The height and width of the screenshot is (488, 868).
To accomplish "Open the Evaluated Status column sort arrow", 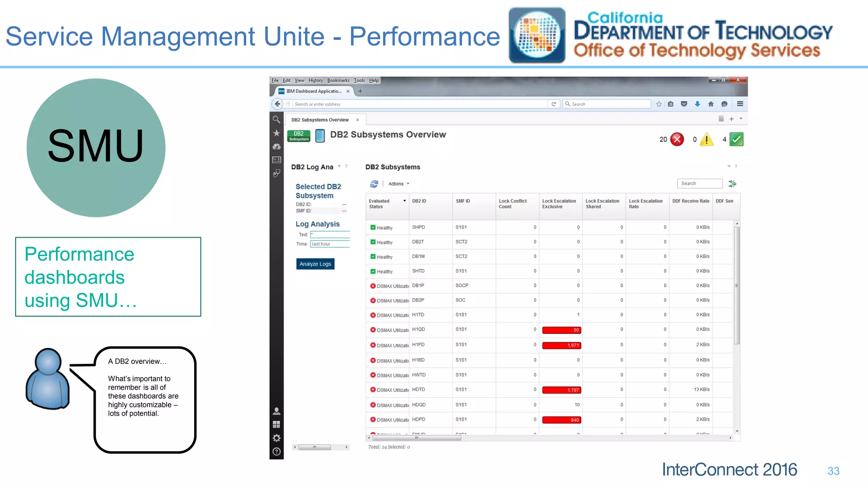I will pyautogui.click(x=404, y=201).
